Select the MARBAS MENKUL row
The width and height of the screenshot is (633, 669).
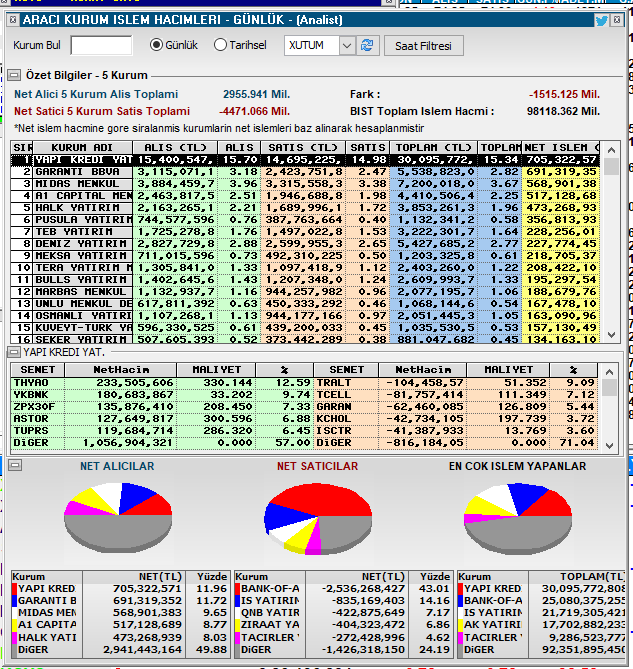click(305, 291)
